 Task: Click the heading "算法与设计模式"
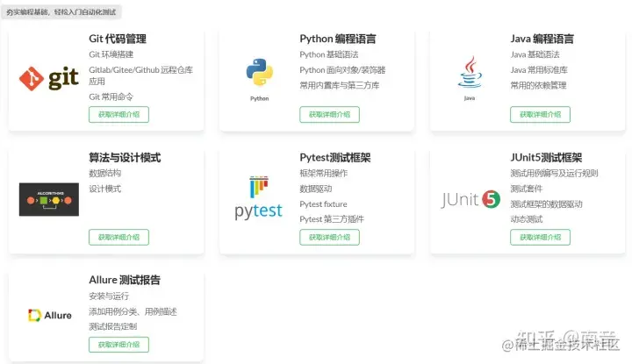coord(125,157)
